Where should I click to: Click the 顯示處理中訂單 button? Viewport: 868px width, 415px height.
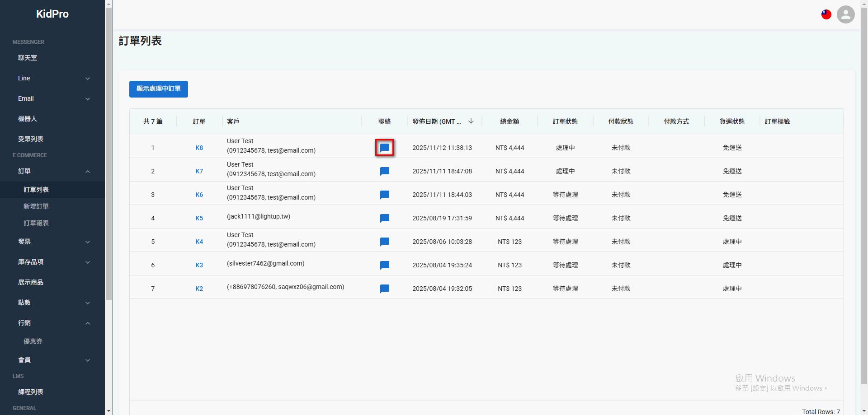(x=159, y=89)
